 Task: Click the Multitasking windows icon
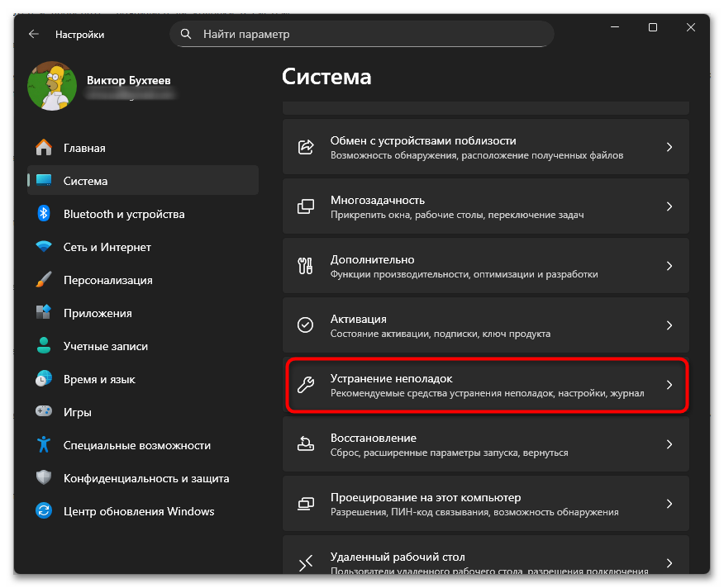tap(304, 206)
